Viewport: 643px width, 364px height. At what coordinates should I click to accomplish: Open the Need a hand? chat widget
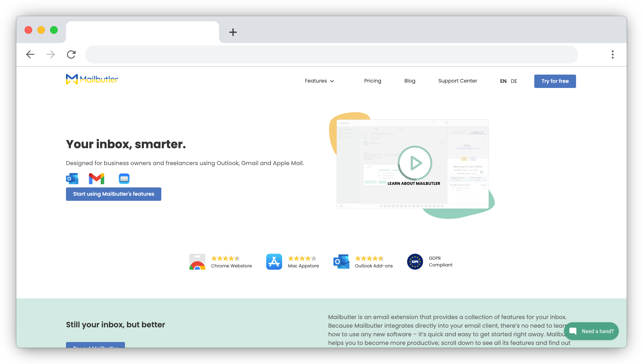[x=591, y=331]
